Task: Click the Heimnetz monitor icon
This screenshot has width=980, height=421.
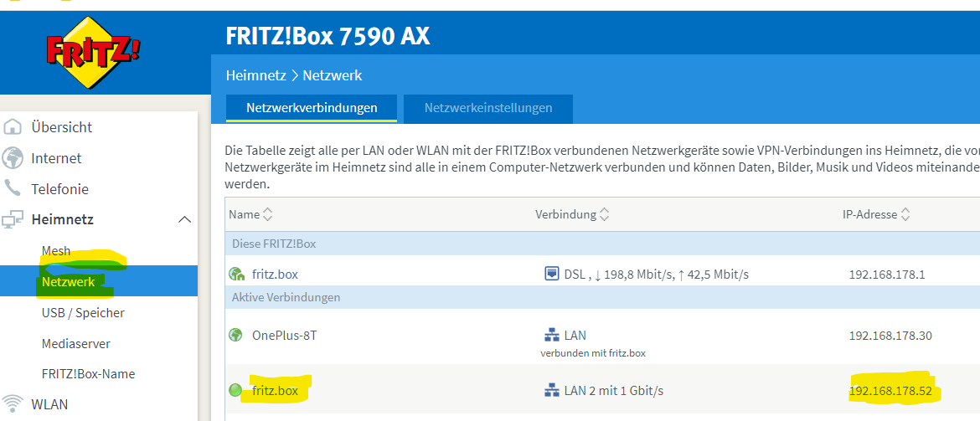Action: (13, 220)
